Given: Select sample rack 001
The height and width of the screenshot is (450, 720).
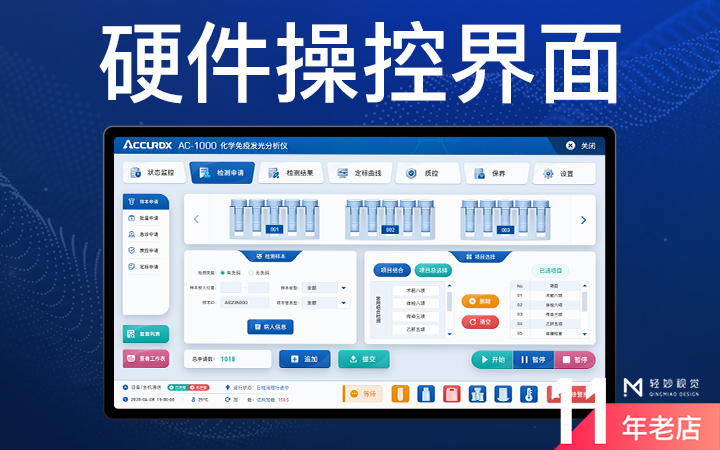Looking at the screenshot, I should [x=274, y=219].
